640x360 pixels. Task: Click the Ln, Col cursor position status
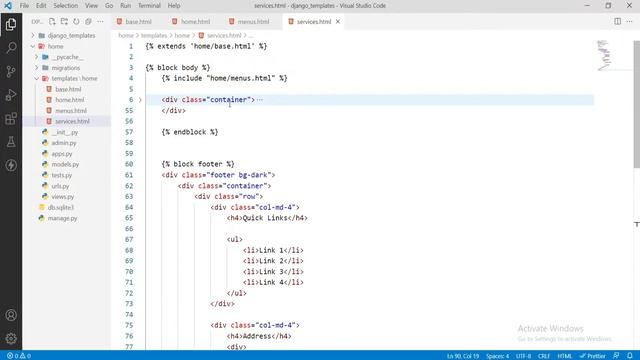[x=463, y=356]
